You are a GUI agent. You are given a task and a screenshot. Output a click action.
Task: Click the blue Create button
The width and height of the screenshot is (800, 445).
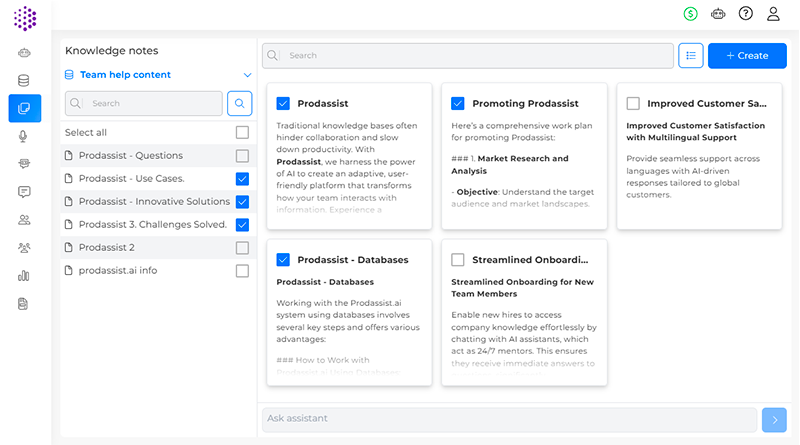pyautogui.click(x=747, y=56)
